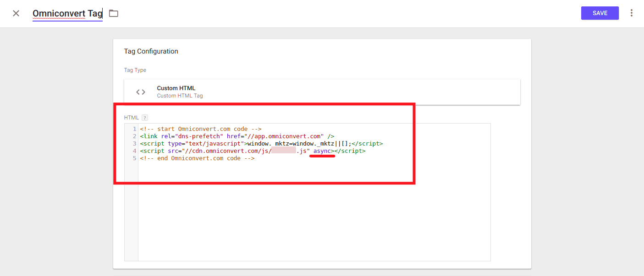Click the dns-prefetch link tag line
The width and height of the screenshot is (644, 276).
coord(237,136)
